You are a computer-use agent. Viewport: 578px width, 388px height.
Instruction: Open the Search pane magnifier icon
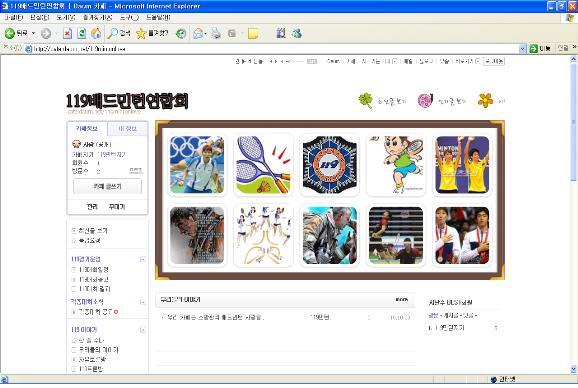coord(118,34)
